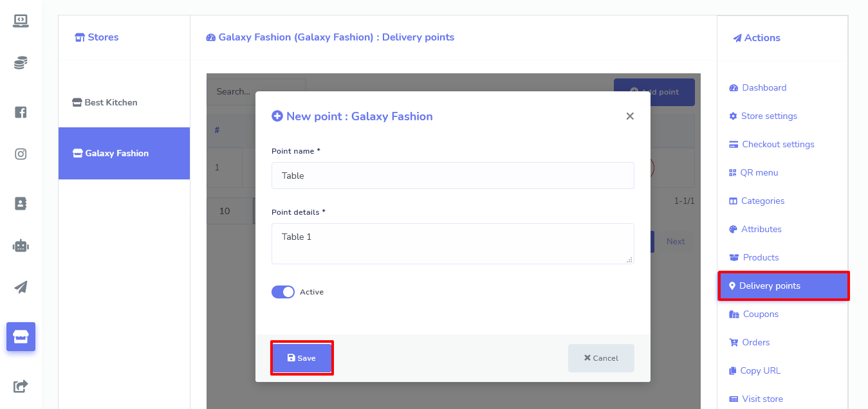Open the Facebook icon in left sidebar

coord(21,112)
